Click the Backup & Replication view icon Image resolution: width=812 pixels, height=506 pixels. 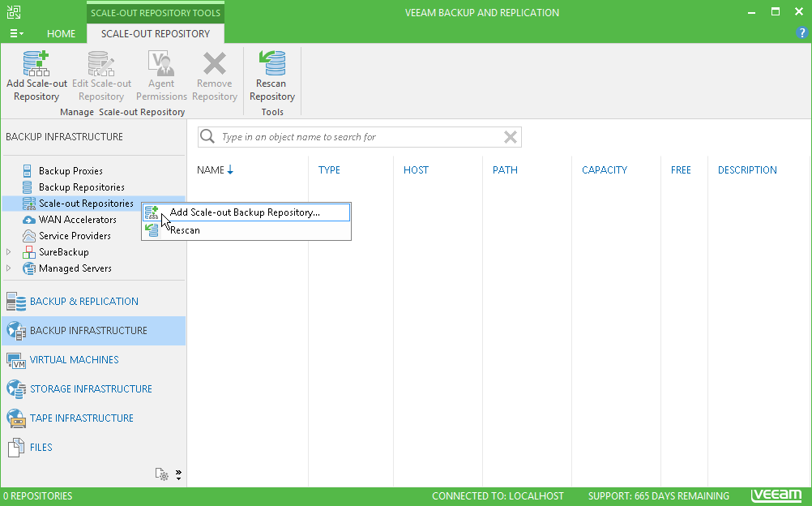pyautogui.click(x=16, y=301)
